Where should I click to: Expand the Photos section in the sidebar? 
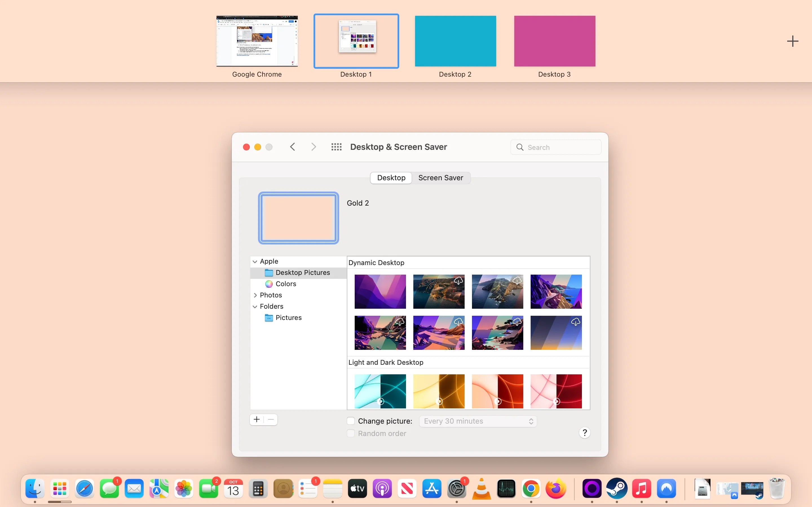pyautogui.click(x=255, y=295)
